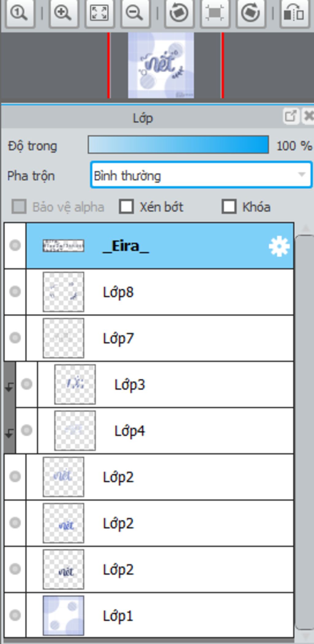This screenshot has width=314, height=644.
Task: Open the Pha trộn blending mode dropdown
Action: [x=201, y=175]
